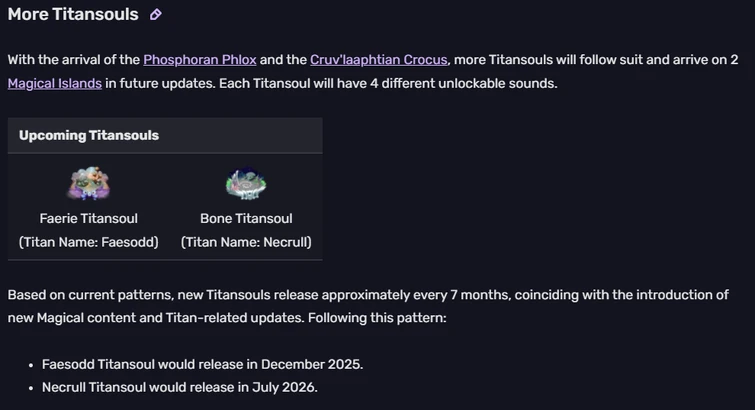This screenshot has width=755, height=410.
Task: Click the Necrull July 2026 release line
Action: [x=180, y=387]
